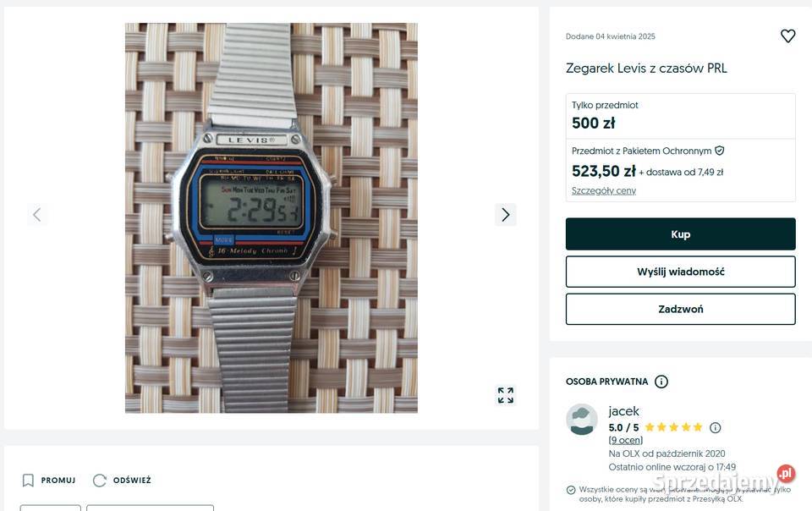812x511 pixels.
Task: Click the Levis watch photo
Action: point(272,218)
